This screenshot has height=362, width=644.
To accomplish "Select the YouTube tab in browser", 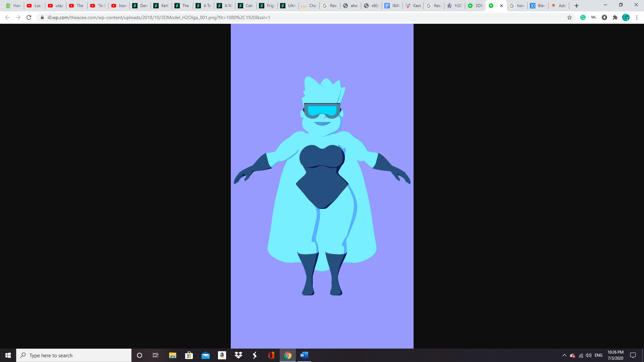I will click(x=34, y=5).
